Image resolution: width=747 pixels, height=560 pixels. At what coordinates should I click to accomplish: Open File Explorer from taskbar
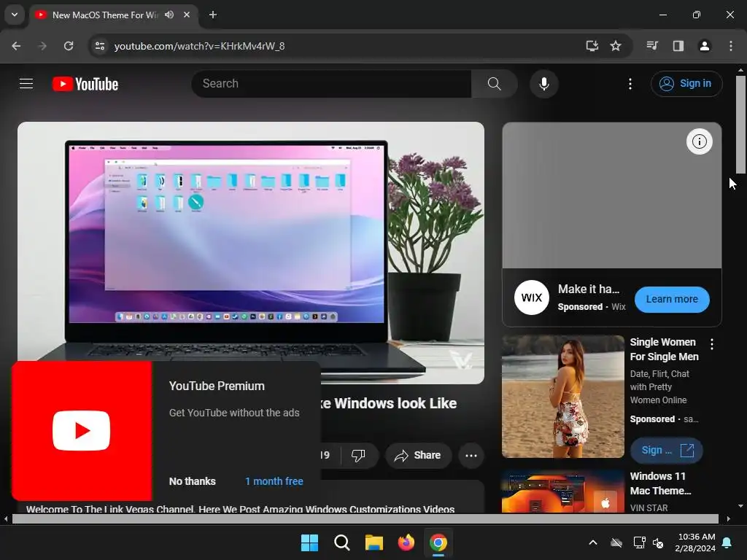pos(374,542)
